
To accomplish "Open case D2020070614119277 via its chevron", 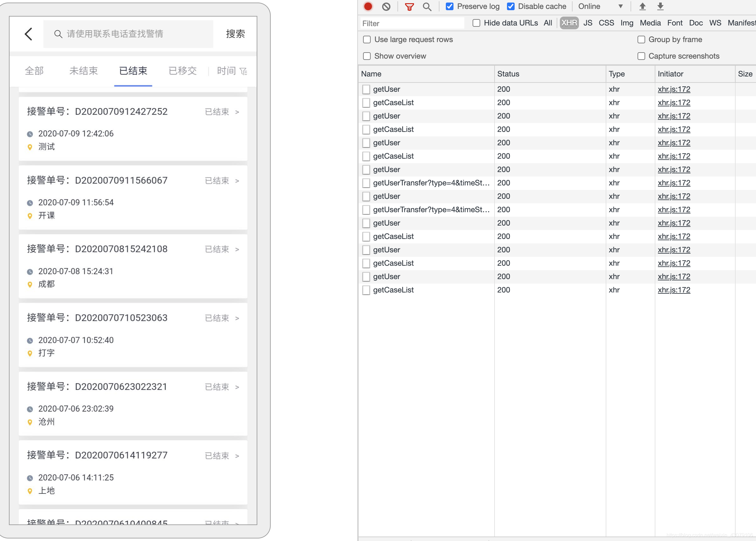I will point(237,456).
